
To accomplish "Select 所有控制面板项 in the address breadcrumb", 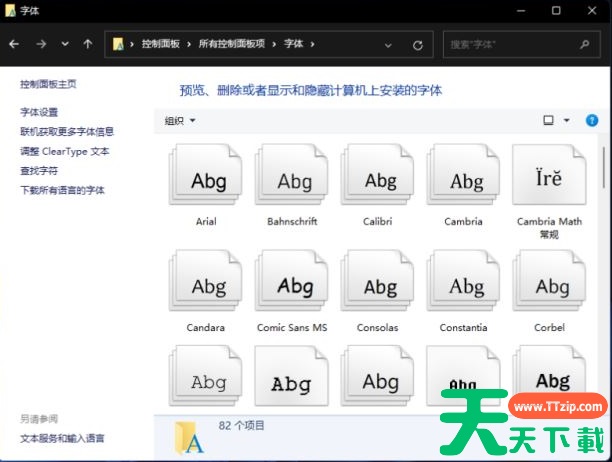I will tap(232, 44).
